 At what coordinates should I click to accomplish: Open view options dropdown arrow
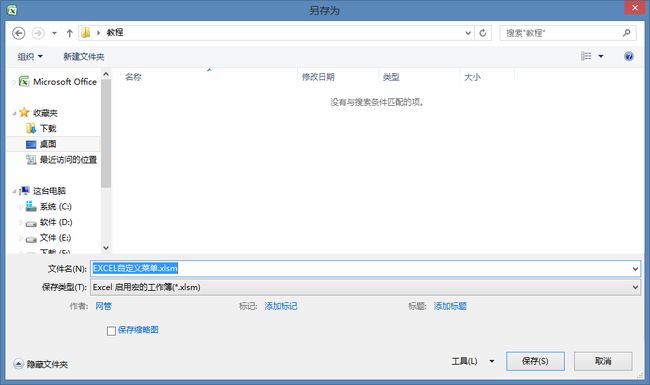tap(601, 56)
